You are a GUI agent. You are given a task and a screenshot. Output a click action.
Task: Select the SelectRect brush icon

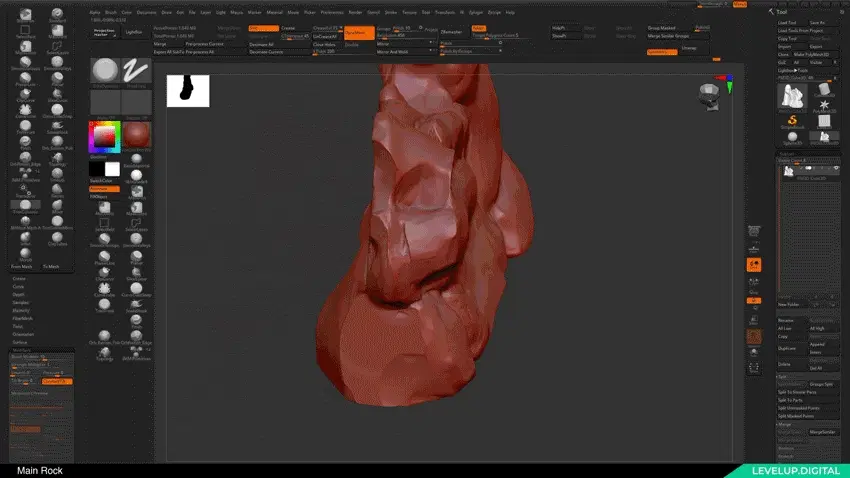[25, 31]
